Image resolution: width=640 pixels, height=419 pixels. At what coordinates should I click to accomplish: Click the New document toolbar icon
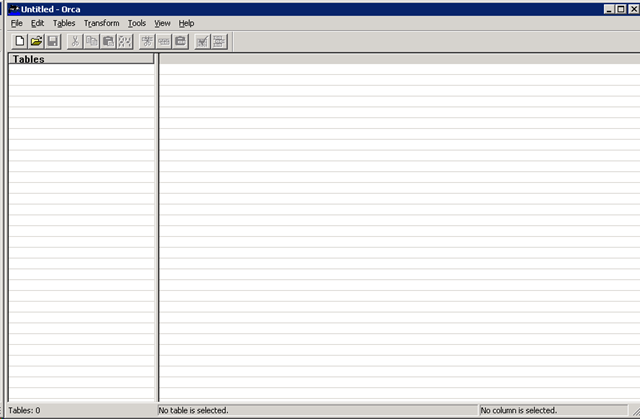point(19,41)
